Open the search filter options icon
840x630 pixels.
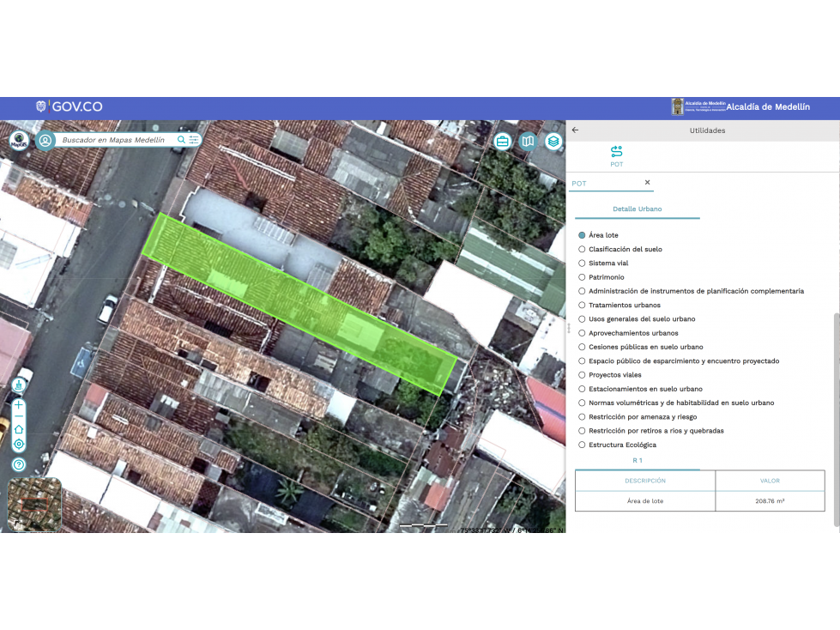[x=193, y=140]
